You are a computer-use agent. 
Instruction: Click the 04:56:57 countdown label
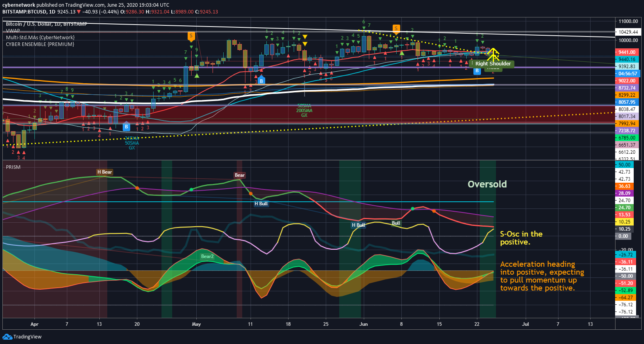tap(627, 73)
